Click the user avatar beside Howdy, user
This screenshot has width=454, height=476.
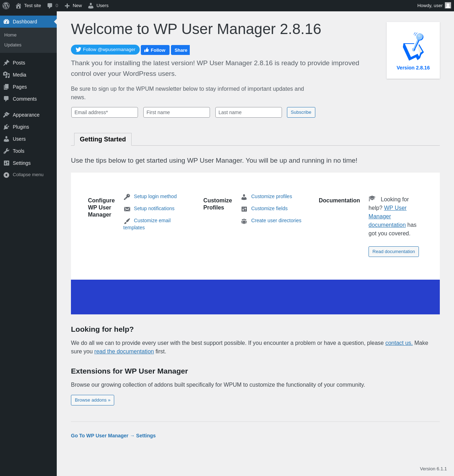point(448,6)
